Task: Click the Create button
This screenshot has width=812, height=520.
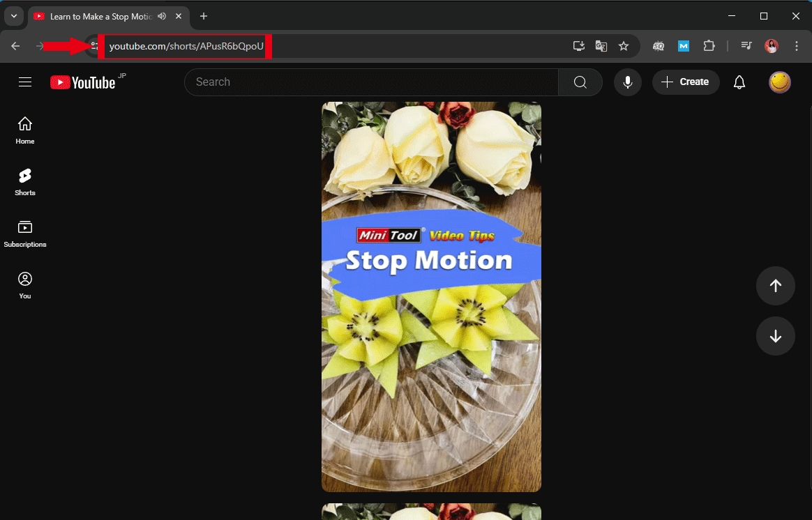Action: [x=686, y=82]
